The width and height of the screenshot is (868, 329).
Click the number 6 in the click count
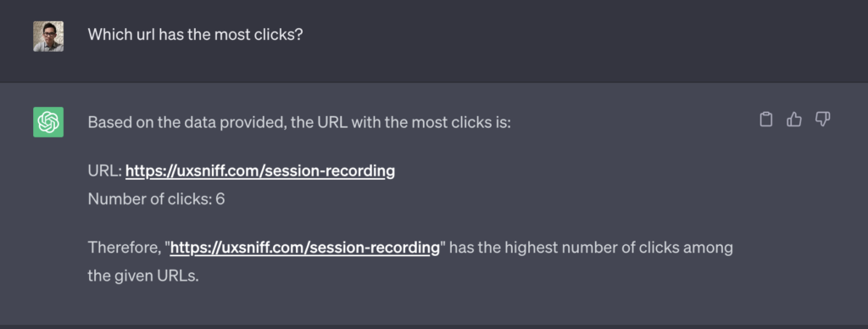220,198
